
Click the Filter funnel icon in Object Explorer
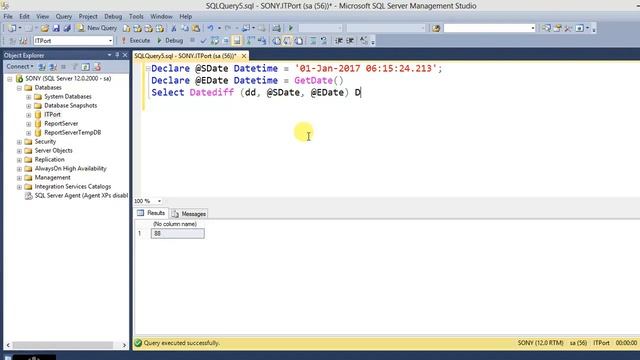point(75,67)
